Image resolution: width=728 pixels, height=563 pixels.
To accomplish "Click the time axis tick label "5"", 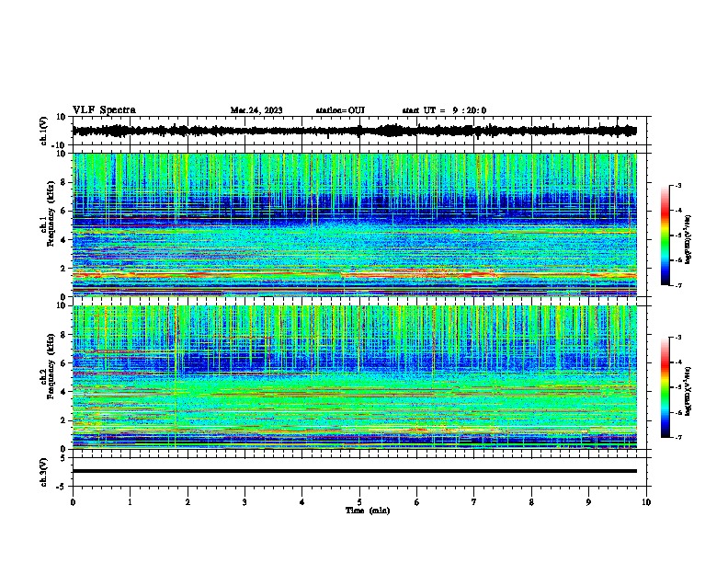I will [359, 502].
